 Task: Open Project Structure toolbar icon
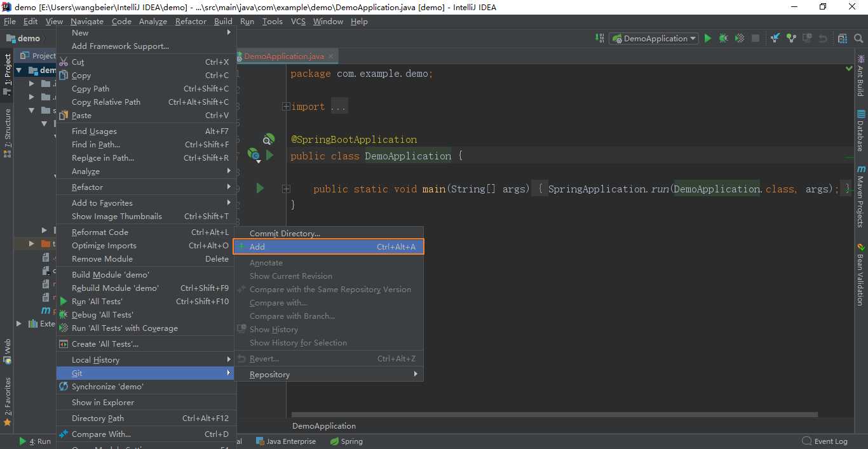[x=843, y=38]
